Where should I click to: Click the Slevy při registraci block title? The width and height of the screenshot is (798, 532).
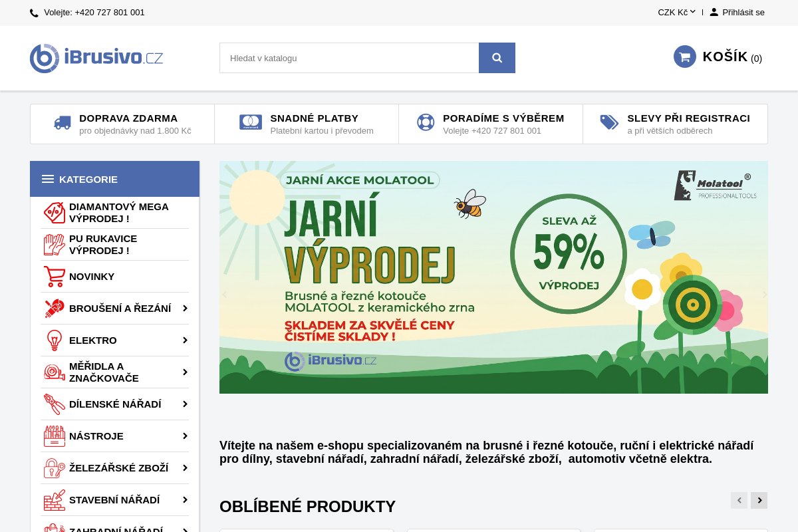688,118
